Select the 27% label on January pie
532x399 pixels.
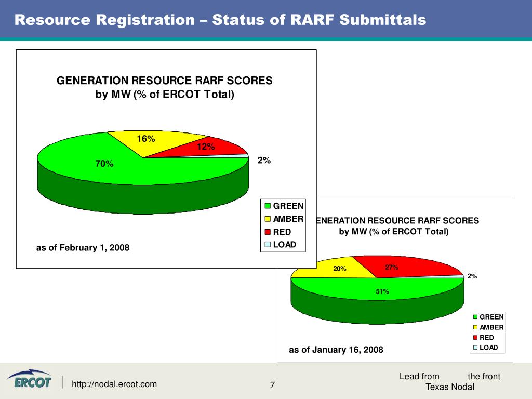(392, 267)
